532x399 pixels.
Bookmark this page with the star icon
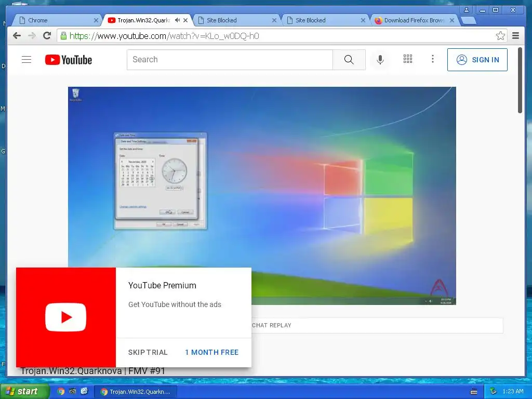click(500, 36)
